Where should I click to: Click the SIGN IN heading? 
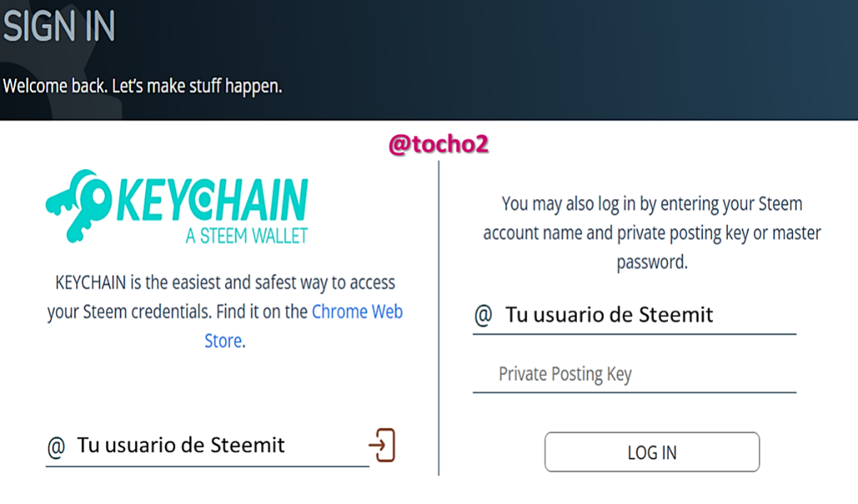click(58, 27)
